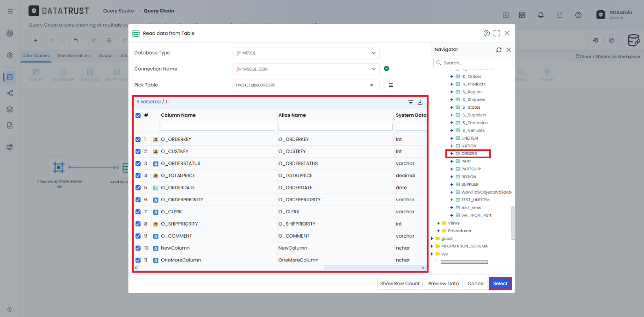Expand the guest schema node
Viewport: 644px width, 317px height.
432,239
